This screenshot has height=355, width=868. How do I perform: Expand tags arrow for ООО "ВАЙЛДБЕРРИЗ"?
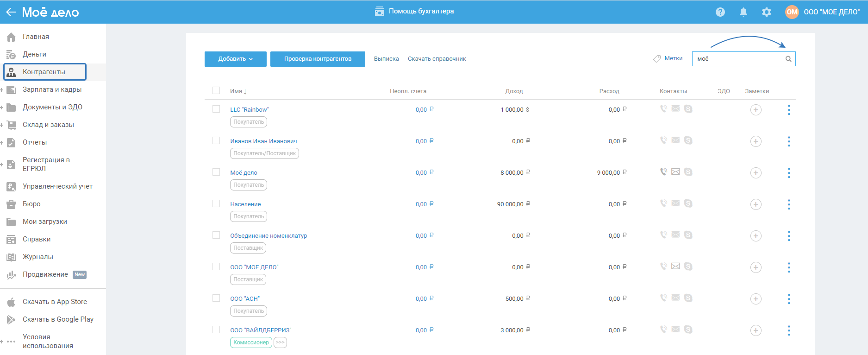(x=280, y=342)
